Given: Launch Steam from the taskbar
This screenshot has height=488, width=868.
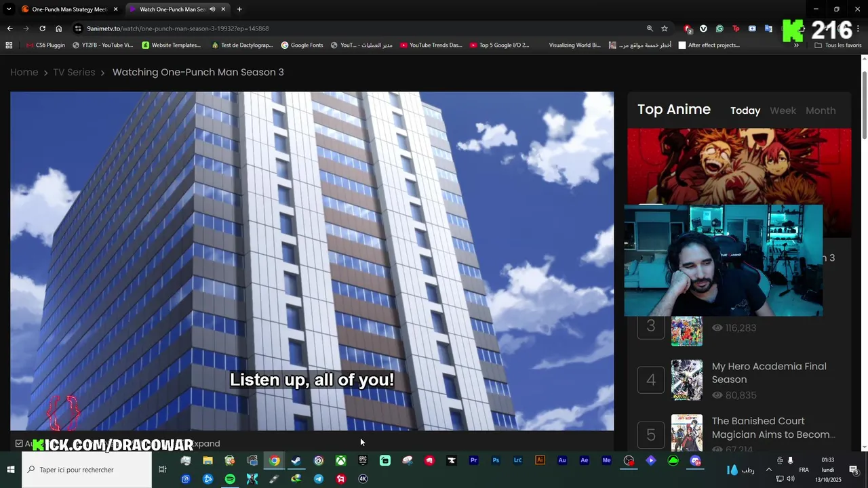Looking at the screenshot, I should (x=296, y=461).
